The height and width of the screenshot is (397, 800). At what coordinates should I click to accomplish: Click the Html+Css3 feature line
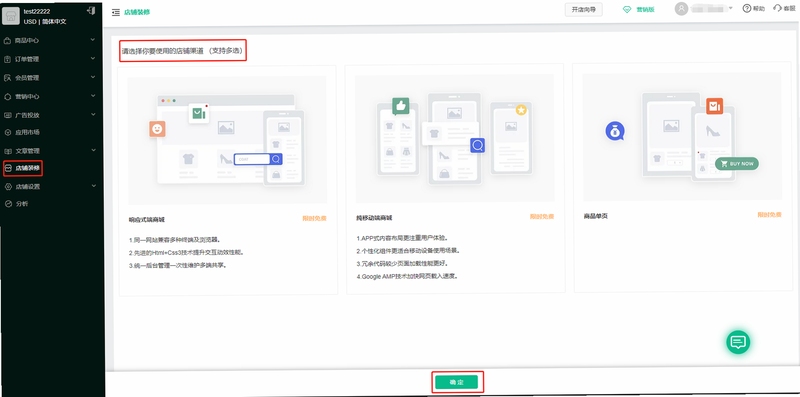click(x=186, y=252)
